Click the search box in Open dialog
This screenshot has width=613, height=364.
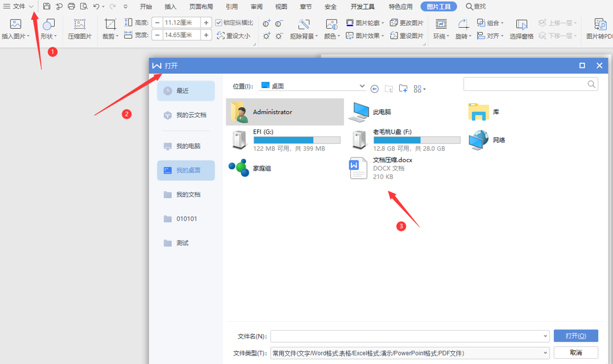click(x=531, y=84)
